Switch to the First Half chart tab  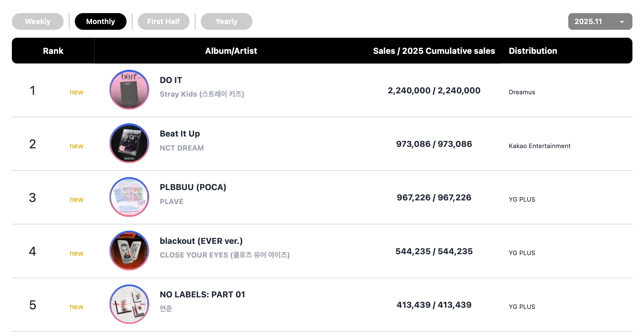point(163,22)
